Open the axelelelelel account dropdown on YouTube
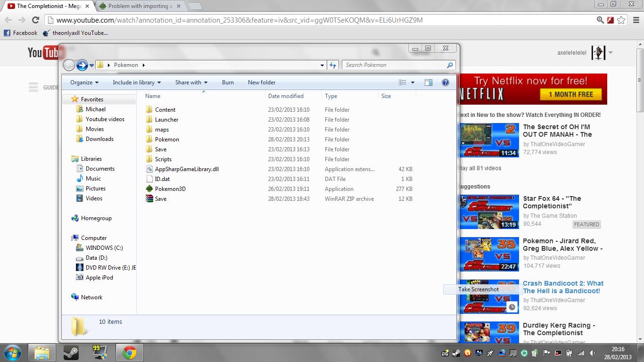 click(x=611, y=53)
